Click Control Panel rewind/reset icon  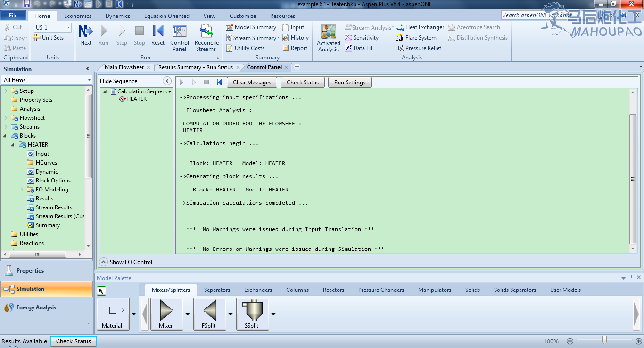219,82
